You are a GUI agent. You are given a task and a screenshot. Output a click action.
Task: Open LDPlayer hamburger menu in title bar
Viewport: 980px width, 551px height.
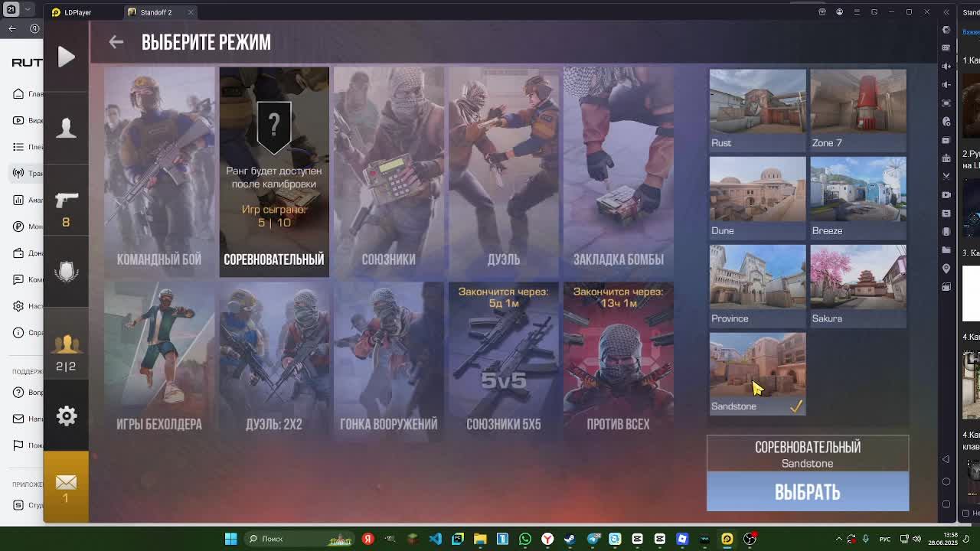pos(857,12)
